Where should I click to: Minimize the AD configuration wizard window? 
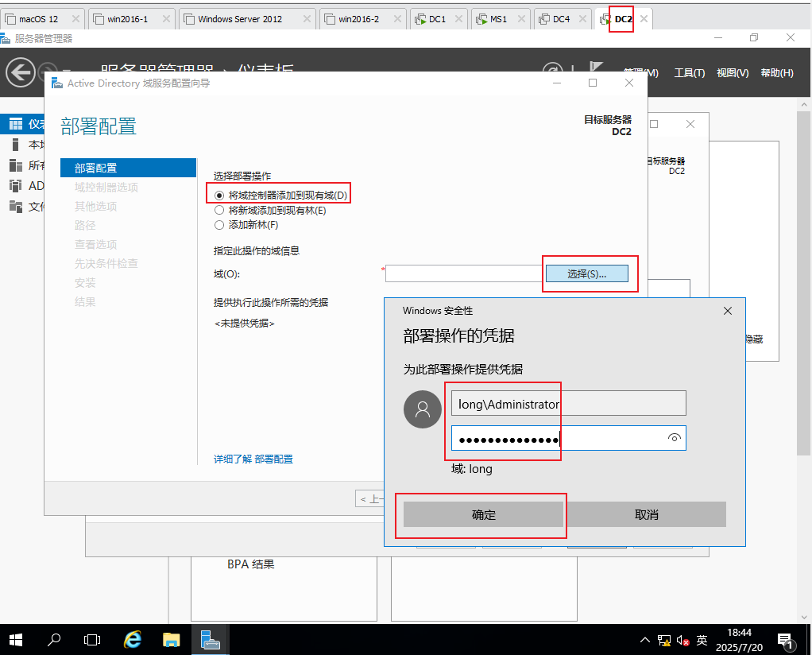tap(557, 83)
